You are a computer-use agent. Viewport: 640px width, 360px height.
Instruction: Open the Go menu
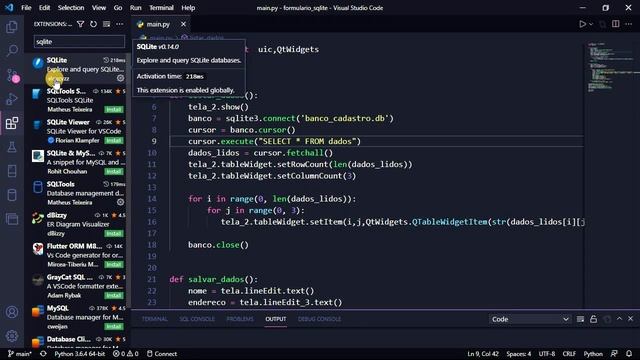click(118, 8)
